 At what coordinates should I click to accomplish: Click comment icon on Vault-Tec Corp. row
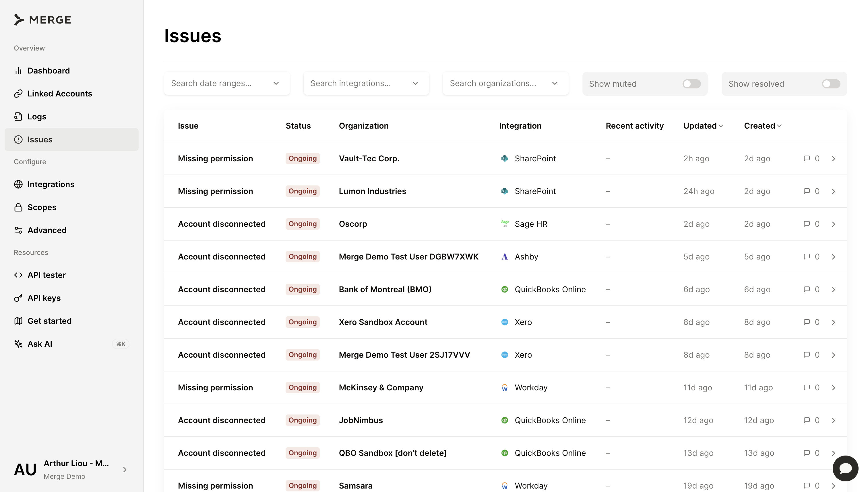[x=807, y=158]
